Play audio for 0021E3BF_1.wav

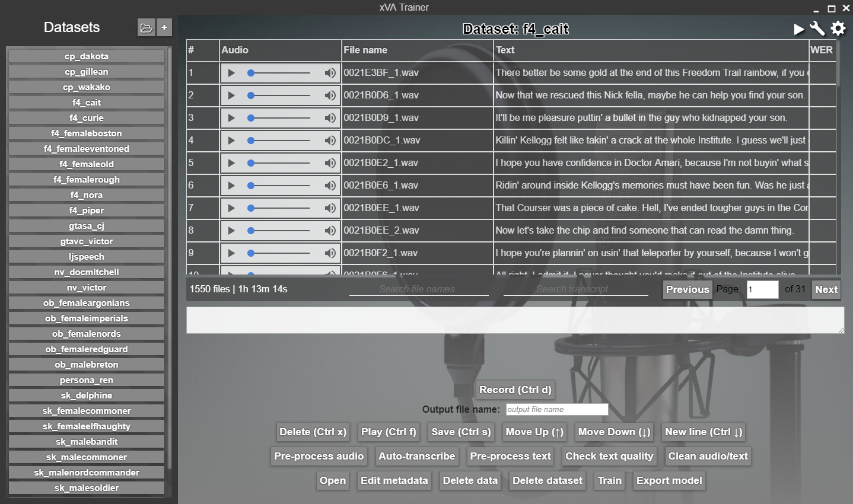click(x=231, y=73)
